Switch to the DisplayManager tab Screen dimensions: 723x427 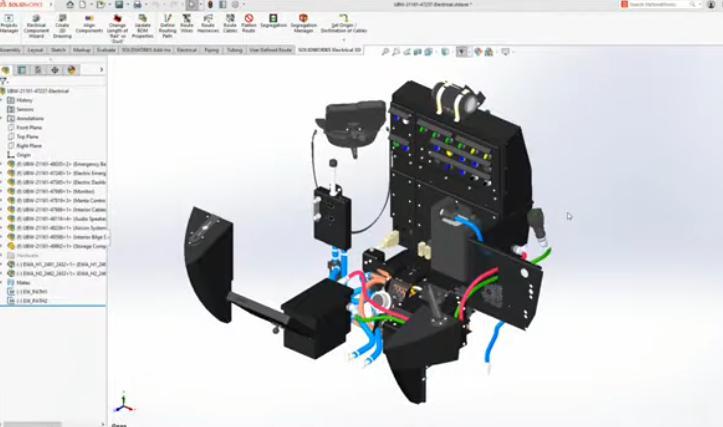pyautogui.click(x=71, y=70)
